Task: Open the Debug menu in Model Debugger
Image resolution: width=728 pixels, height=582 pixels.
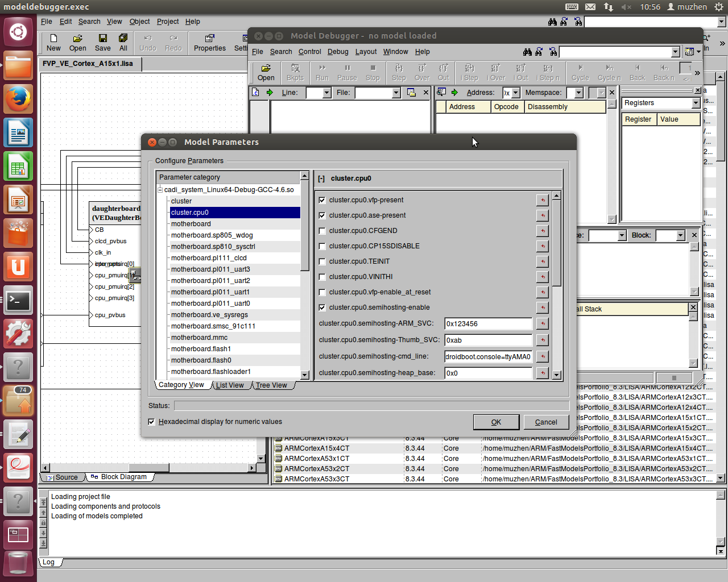Action: coord(338,52)
